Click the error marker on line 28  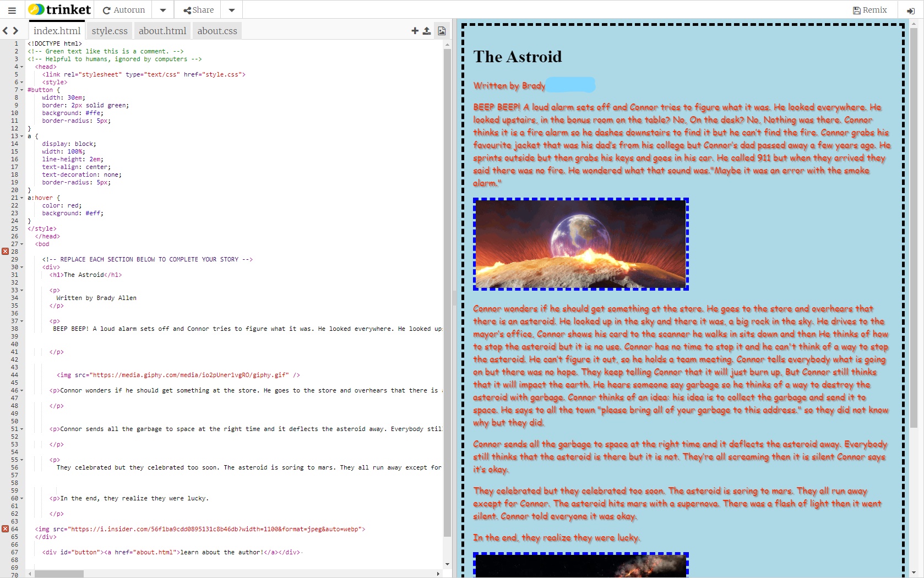coord(6,252)
